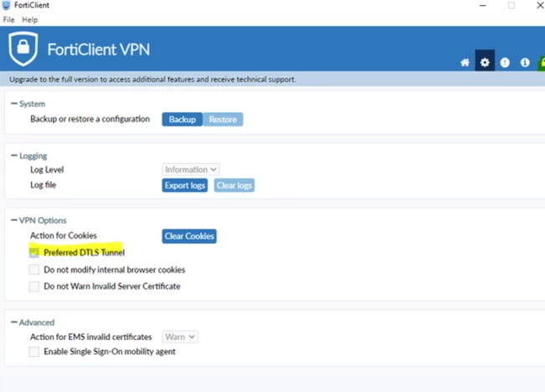The width and height of the screenshot is (545, 392).
Task: Toggle the Preferred DTLS Tunnel checkbox
Action: pyautogui.click(x=34, y=252)
